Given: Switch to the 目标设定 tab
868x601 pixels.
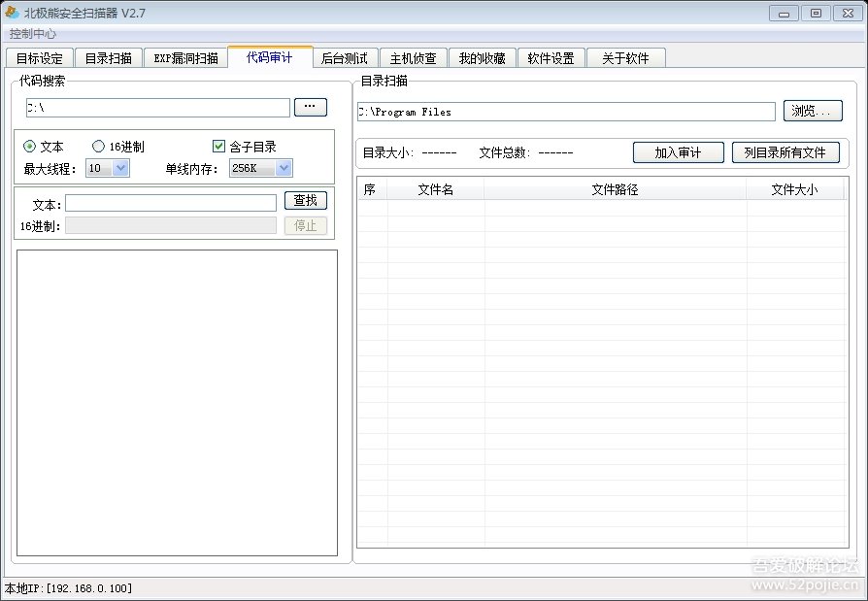Looking at the screenshot, I should (39, 58).
